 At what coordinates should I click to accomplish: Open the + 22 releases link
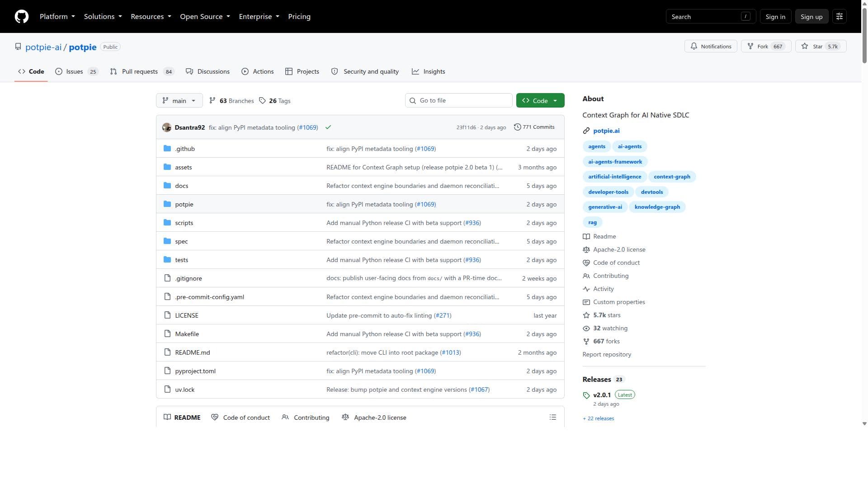[x=598, y=419]
